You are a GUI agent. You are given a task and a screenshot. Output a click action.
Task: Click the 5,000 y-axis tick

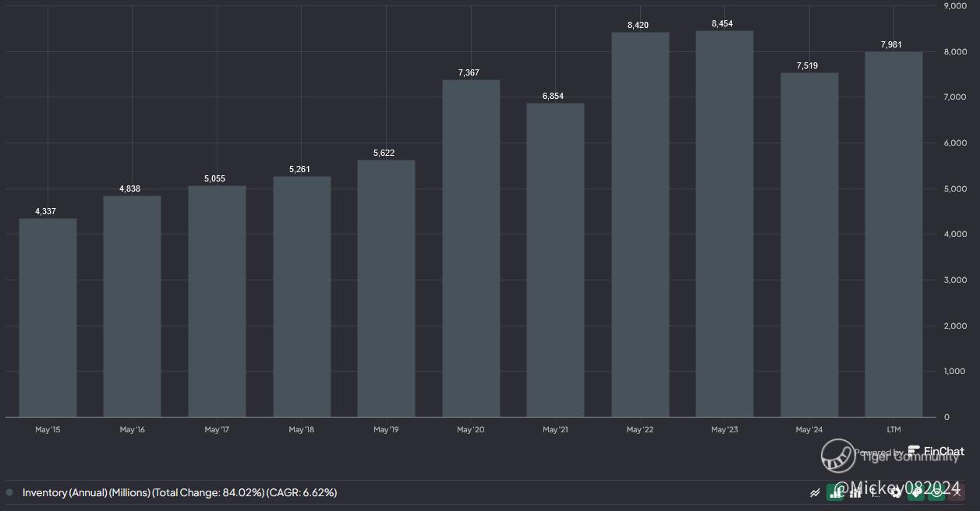(955, 189)
